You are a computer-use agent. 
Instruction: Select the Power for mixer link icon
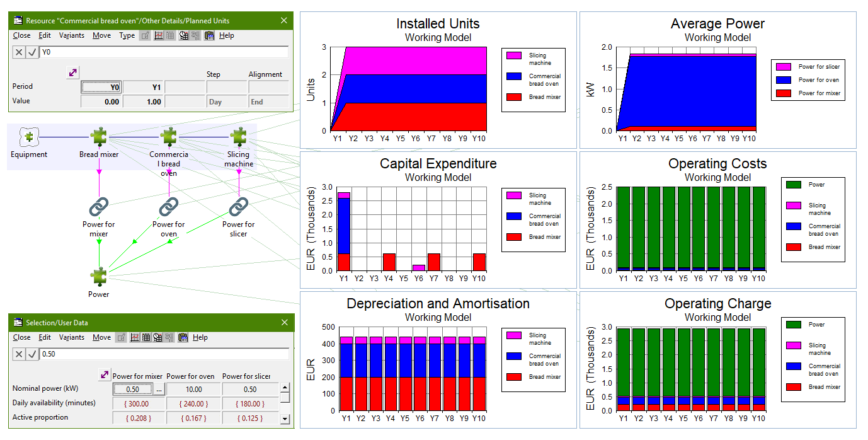point(99,206)
